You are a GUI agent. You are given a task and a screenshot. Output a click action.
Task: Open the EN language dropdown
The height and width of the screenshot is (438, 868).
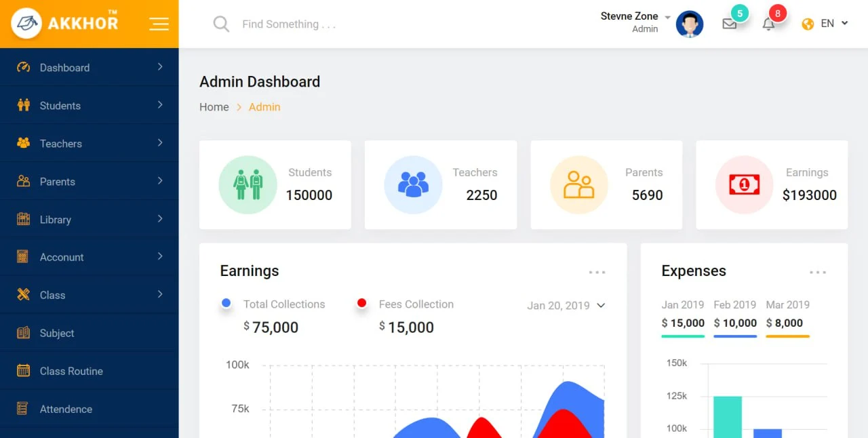pos(834,24)
